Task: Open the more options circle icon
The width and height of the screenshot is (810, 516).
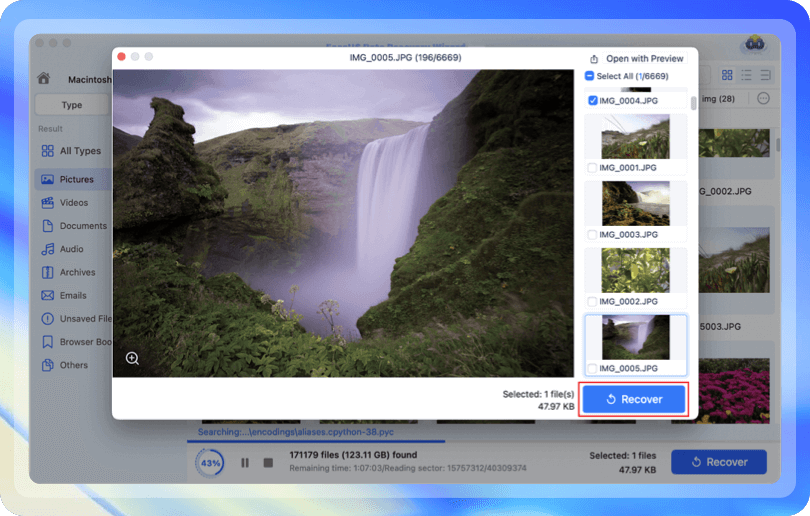Action: (764, 99)
